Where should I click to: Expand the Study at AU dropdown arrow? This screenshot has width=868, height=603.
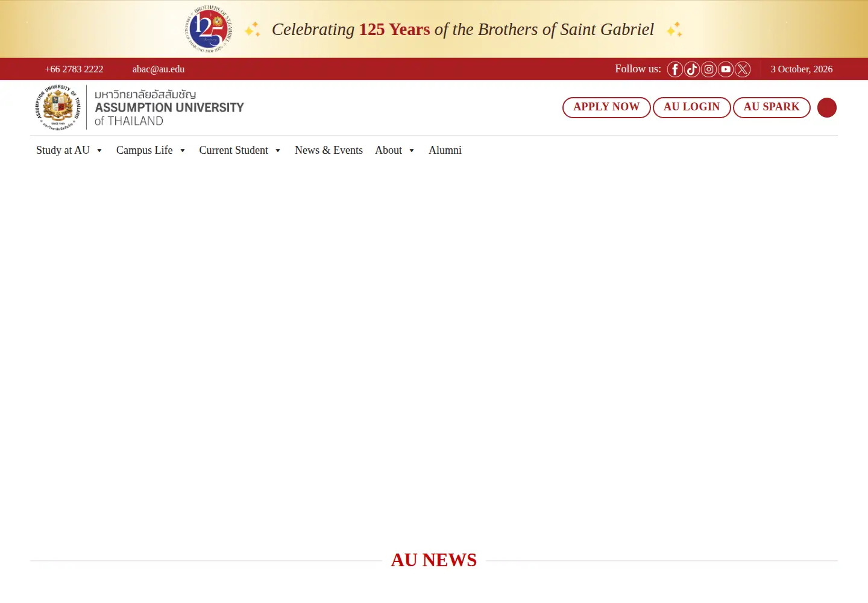click(99, 151)
